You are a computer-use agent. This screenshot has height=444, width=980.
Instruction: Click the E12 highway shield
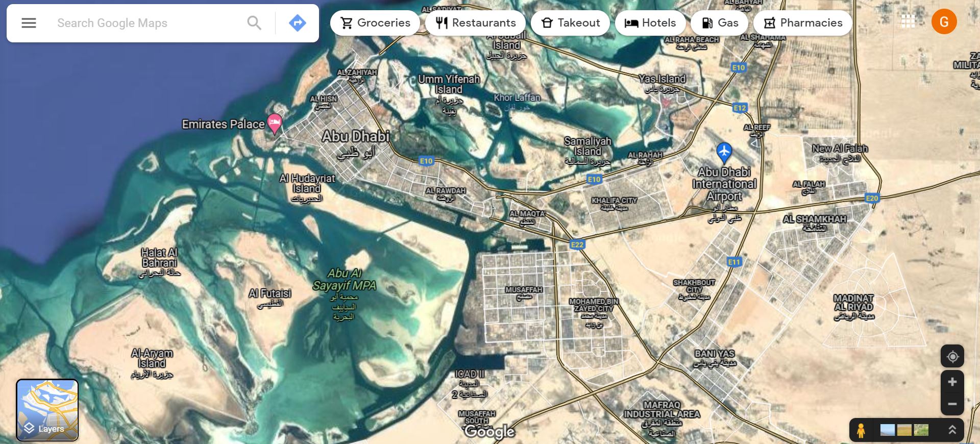(740, 108)
